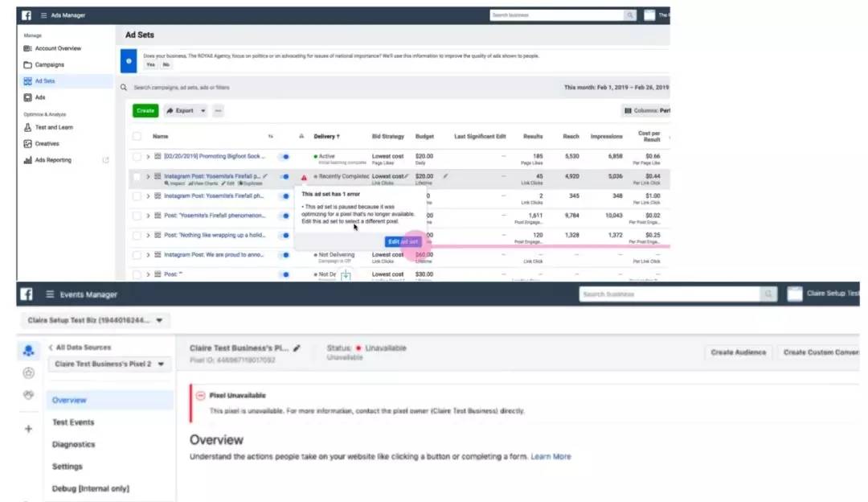Open the Columns dropdown

tap(645, 111)
